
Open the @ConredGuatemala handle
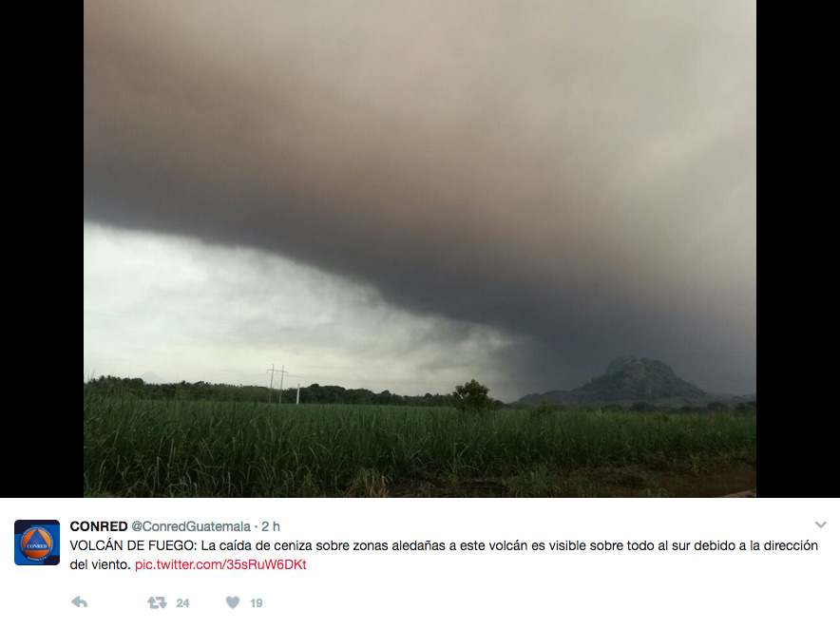(x=191, y=526)
